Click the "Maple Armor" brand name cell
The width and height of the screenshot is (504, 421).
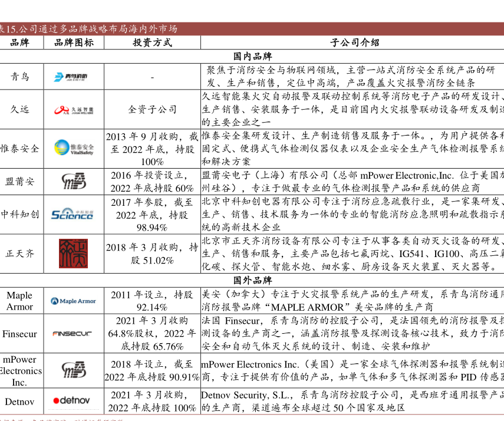click(x=19, y=301)
